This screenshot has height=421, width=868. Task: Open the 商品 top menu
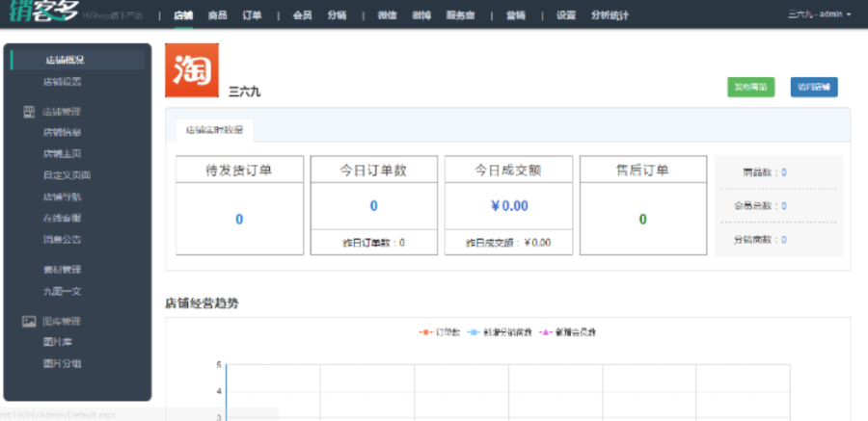[218, 15]
